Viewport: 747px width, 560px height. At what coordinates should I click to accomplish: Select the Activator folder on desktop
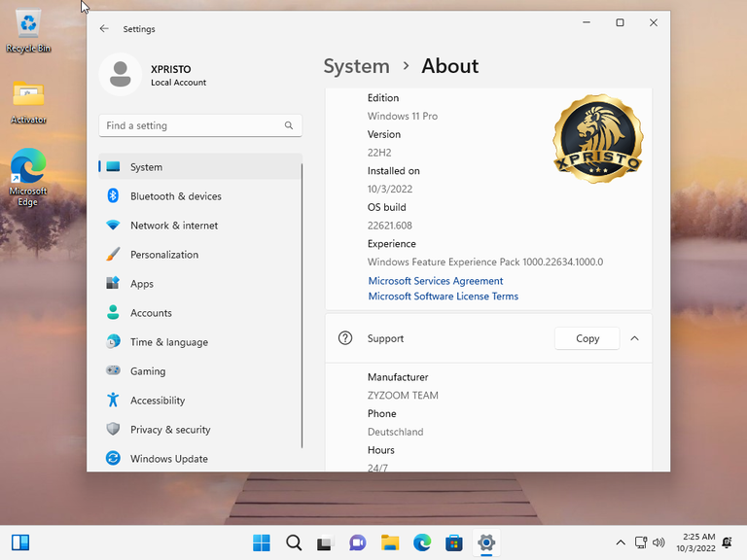click(28, 102)
